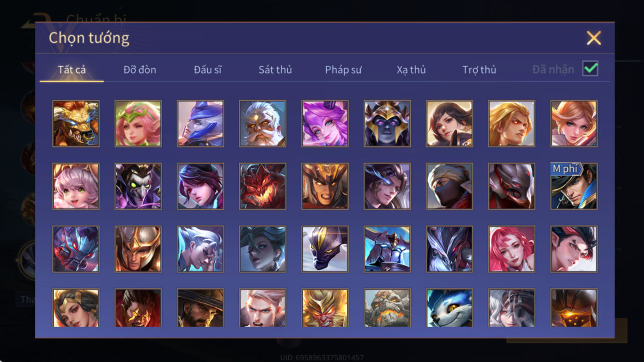The image size is (644, 362).
Task: Close the 'Chọn tướng' dialog
Action: (594, 38)
